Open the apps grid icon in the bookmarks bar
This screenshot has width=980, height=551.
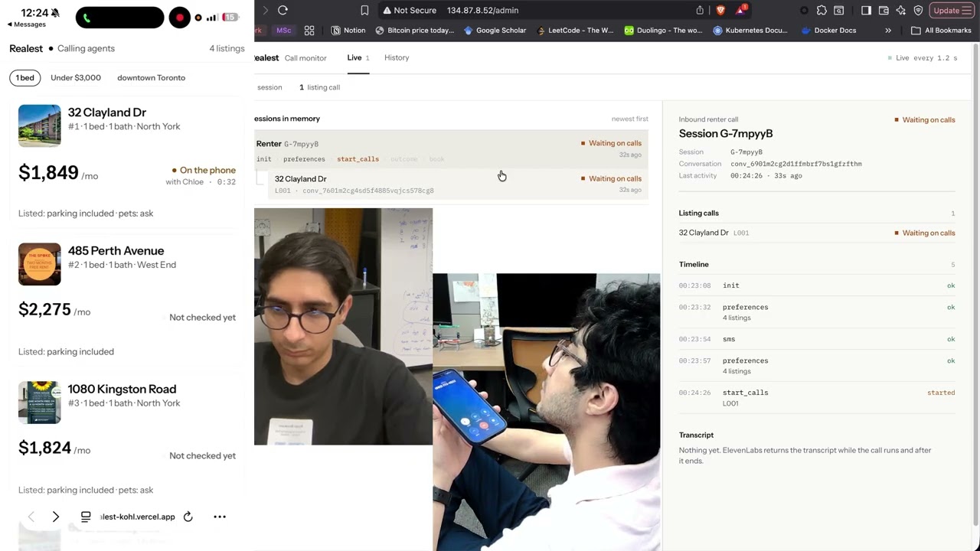[309, 31]
